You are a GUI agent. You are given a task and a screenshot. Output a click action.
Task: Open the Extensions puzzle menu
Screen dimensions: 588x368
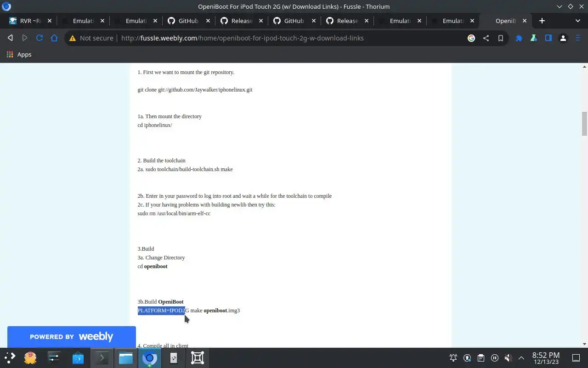519,38
